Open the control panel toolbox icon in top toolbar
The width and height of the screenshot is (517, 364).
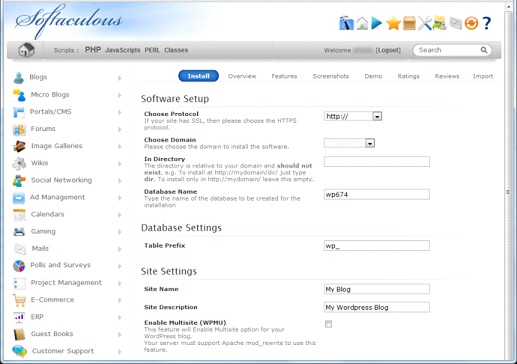click(346, 23)
